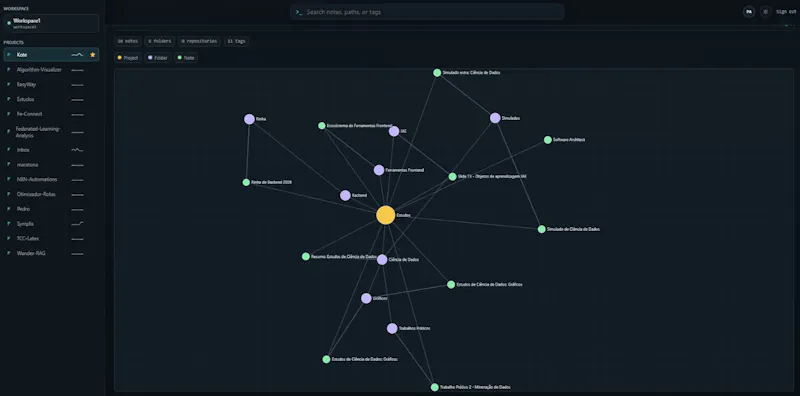Open the Symplis project
Image resolution: width=800 pixels, height=396 pixels.
[51, 224]
